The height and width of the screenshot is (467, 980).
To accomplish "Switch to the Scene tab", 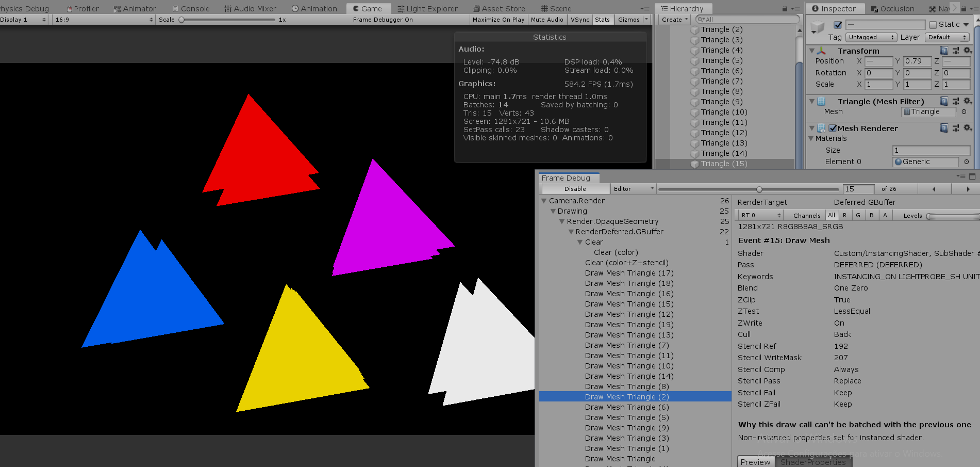I will tap(556, 8).
